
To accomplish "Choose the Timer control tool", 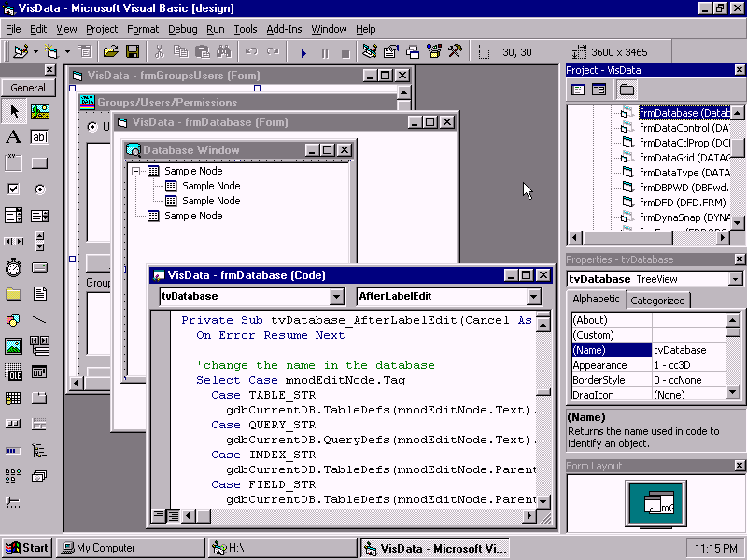I will [14, 267].
